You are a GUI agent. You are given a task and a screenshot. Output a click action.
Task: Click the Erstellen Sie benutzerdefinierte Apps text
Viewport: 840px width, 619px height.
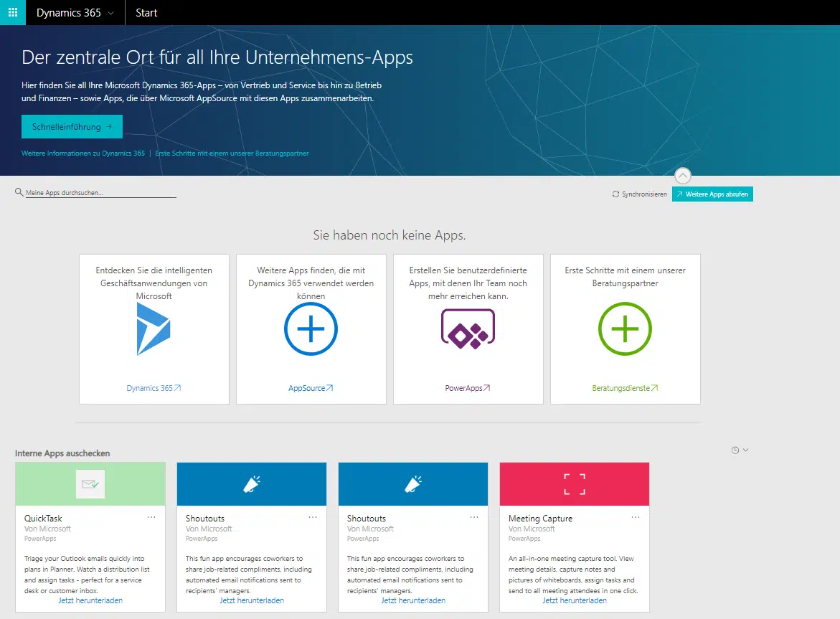[x=468, y=283]
